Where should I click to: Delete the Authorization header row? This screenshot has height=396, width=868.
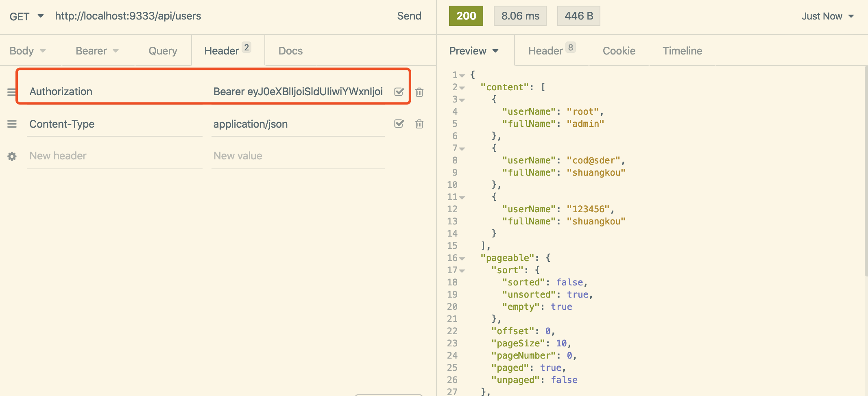(x=419, y=92)
